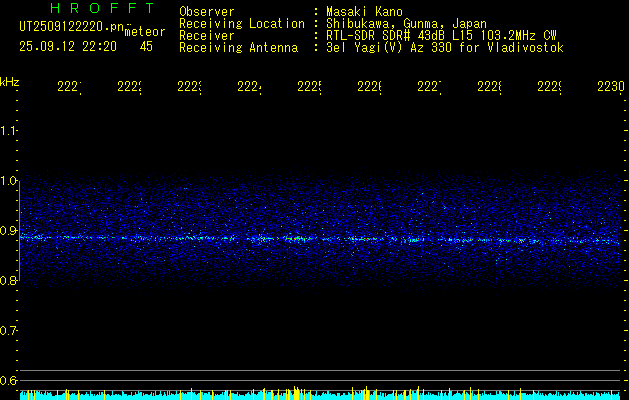Select the file name UT2509122220.pn
Viewport: 629px width, 400px height.
coord(72,27)
